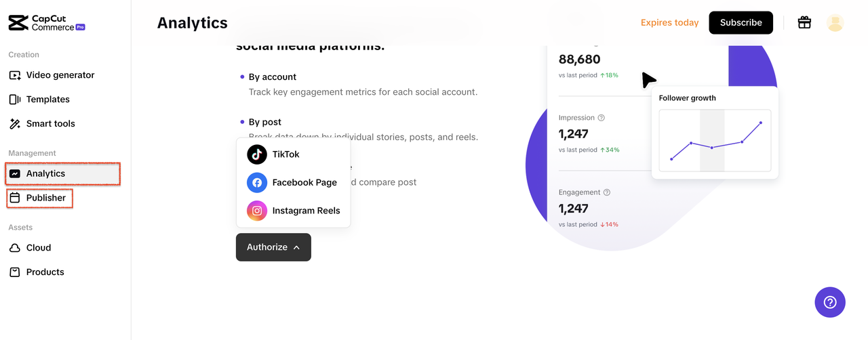Click the Smart tools wand icon

pyautogui.click(x=15, y=124)
